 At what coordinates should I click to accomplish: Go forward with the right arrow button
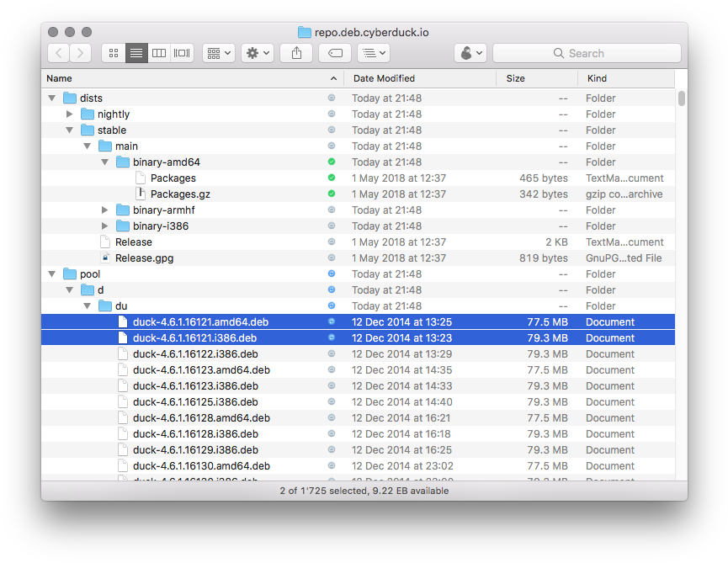(80, 53)
